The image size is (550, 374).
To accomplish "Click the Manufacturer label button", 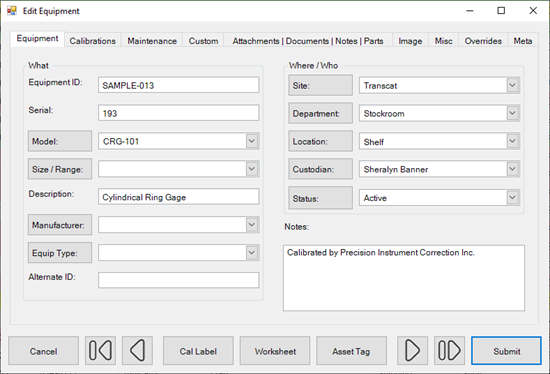I will 60,225.
